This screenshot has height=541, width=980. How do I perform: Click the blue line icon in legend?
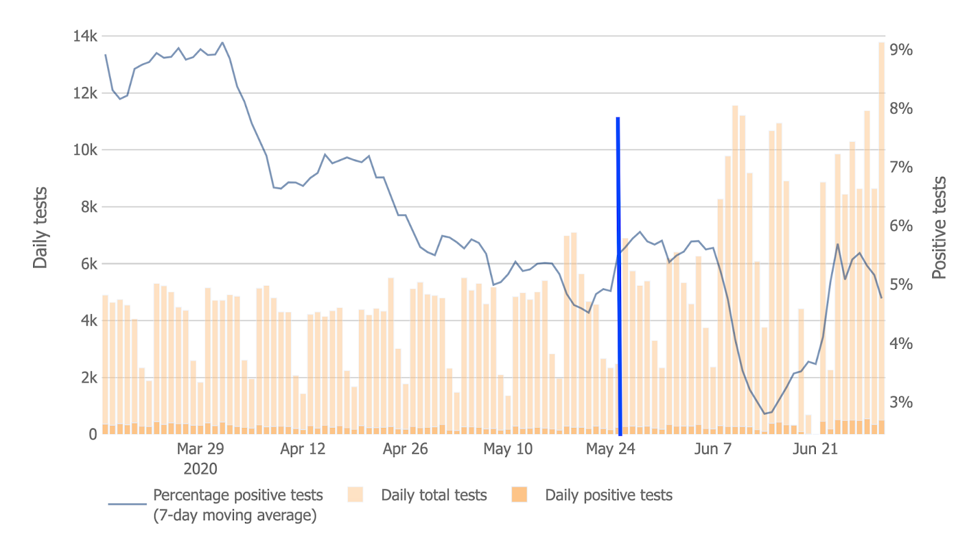(x=127, y=504)
